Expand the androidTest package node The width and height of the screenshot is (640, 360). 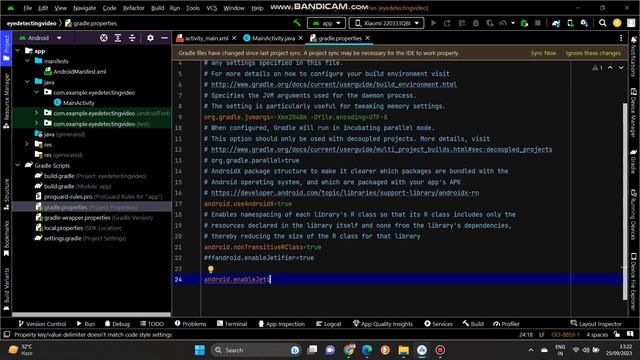[36, 113]
